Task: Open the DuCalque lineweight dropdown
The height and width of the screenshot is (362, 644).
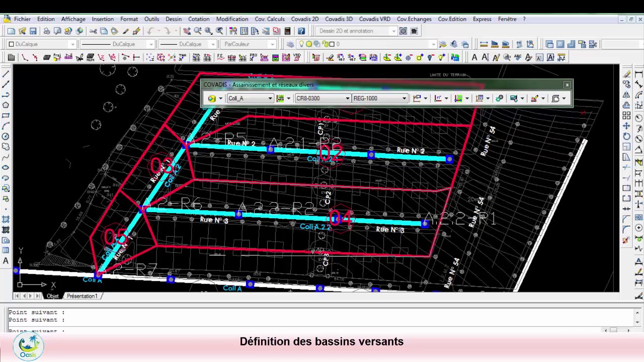Action: (213, 44)
